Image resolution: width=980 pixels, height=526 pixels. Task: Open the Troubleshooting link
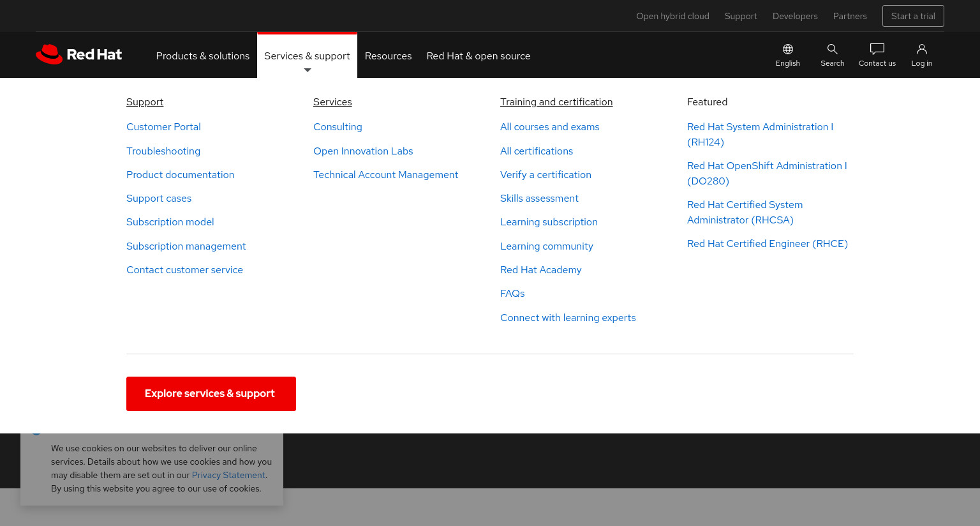point(163,151)
